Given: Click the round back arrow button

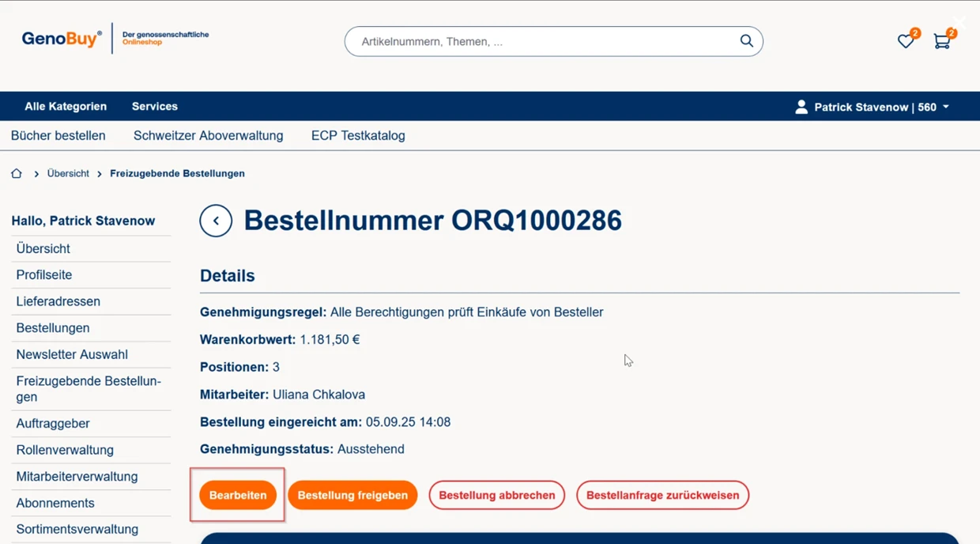Looking at the screenshot, I should pyautogui.click(x=216, y=221).
